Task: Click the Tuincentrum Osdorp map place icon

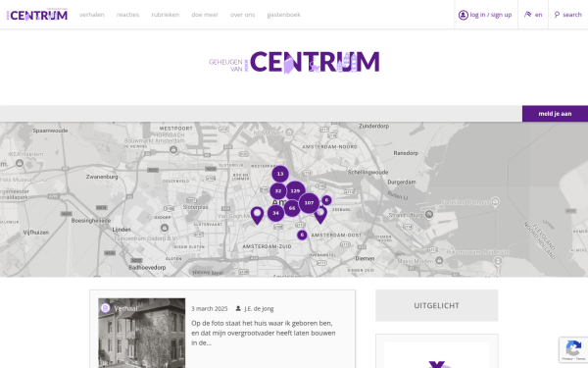Action: 165,228
